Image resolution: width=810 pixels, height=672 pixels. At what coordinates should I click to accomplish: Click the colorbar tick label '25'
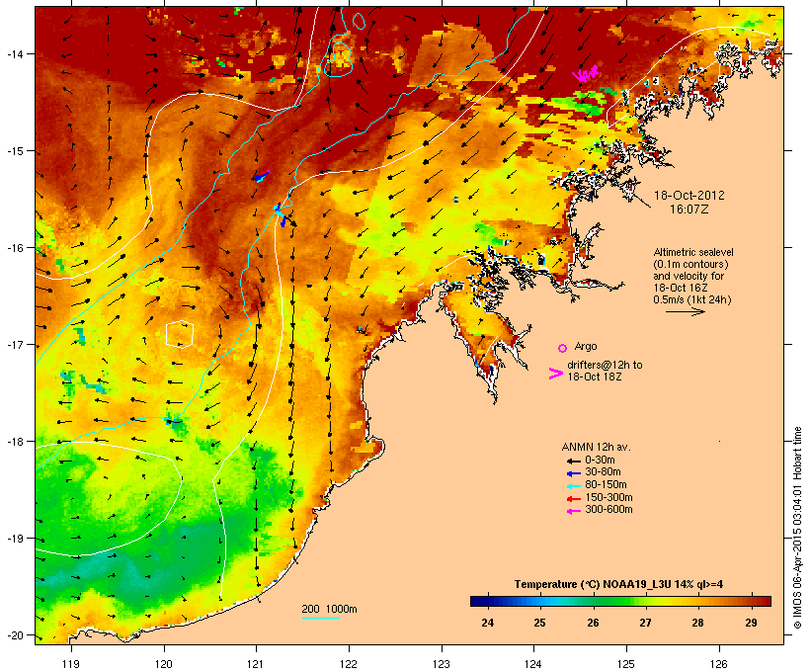pos(539,623)
